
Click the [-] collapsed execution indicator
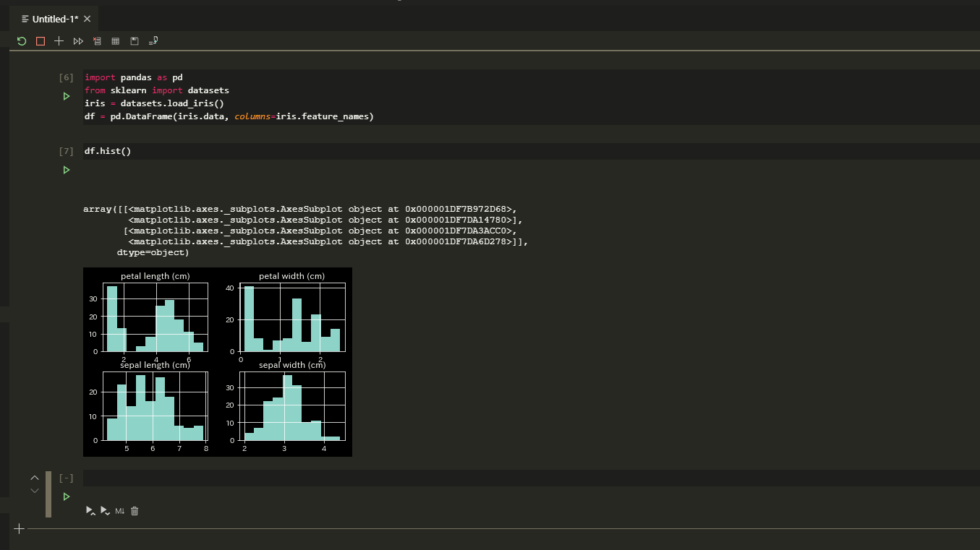pyautogui.click(x=66, y=478)
